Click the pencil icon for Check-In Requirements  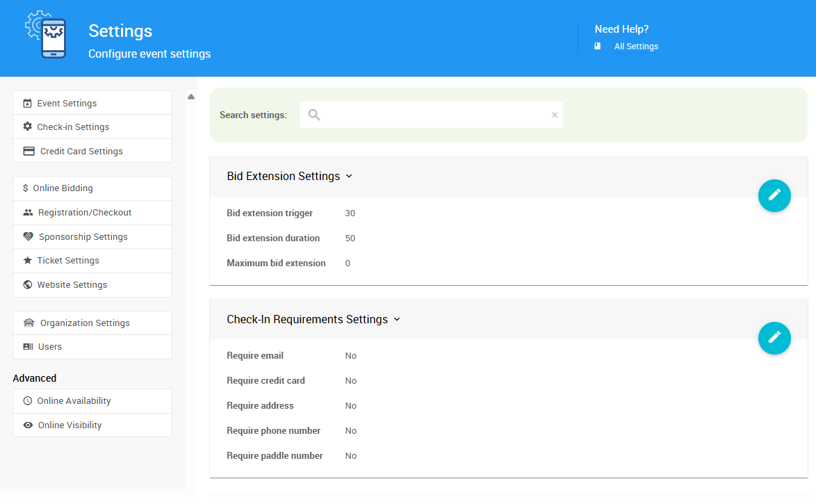pyautogui.click(x=774, y=338)
